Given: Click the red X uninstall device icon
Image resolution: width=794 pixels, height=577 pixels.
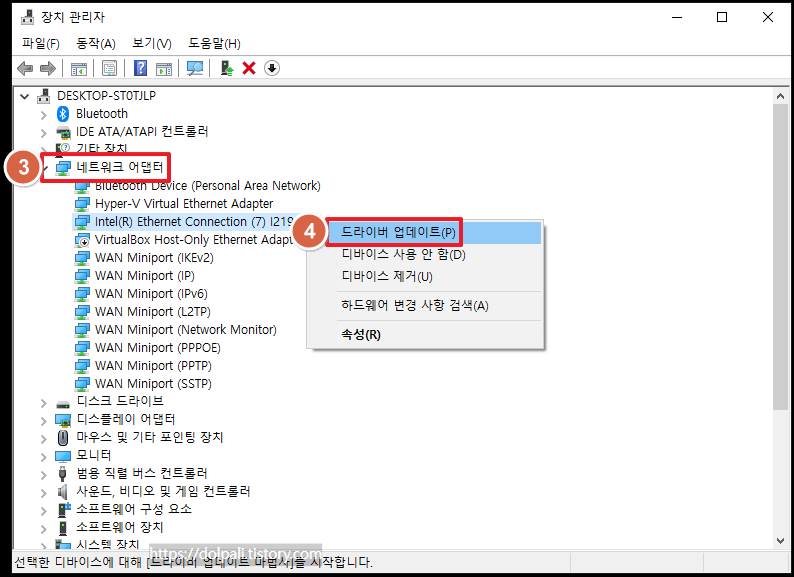Looking at the screenshot, I should pyautogui.click(x=249, y=68).
